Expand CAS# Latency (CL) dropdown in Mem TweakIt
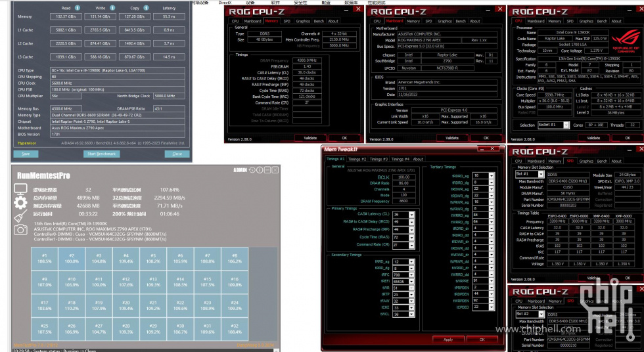This screenshot has height=352, width=644. [411, 215]
